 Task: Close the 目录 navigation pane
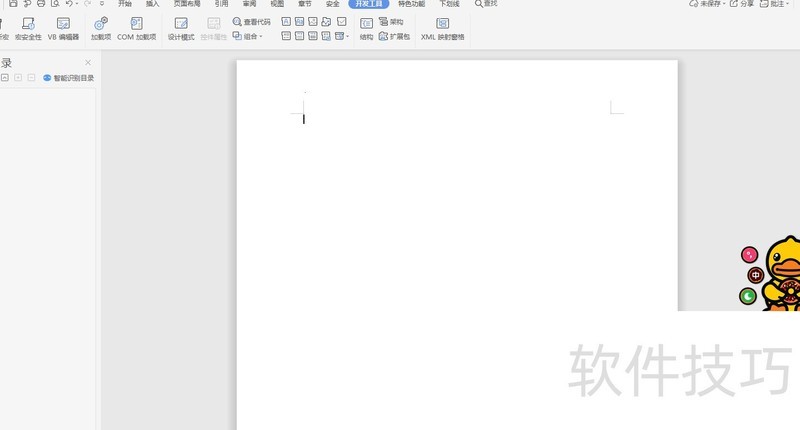[88, 62]
